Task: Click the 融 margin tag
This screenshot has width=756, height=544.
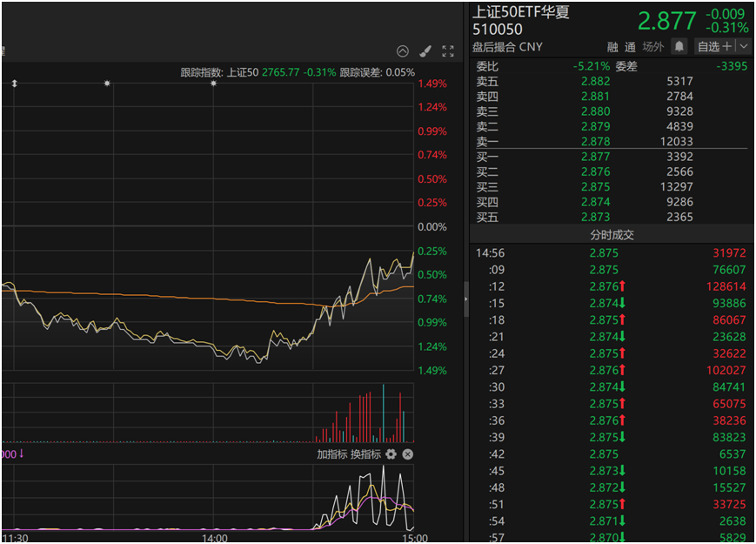Action: pos(612,47)
